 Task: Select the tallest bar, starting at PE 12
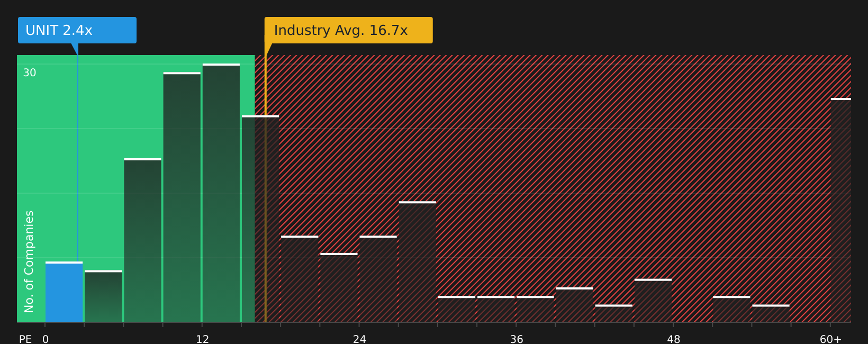point(221,193)
